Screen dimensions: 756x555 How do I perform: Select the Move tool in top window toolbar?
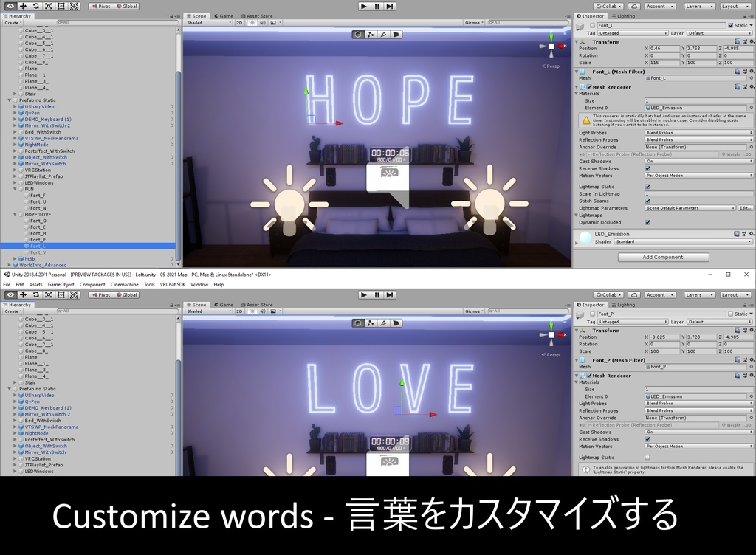pyautogui.click(x=23, y=6)
